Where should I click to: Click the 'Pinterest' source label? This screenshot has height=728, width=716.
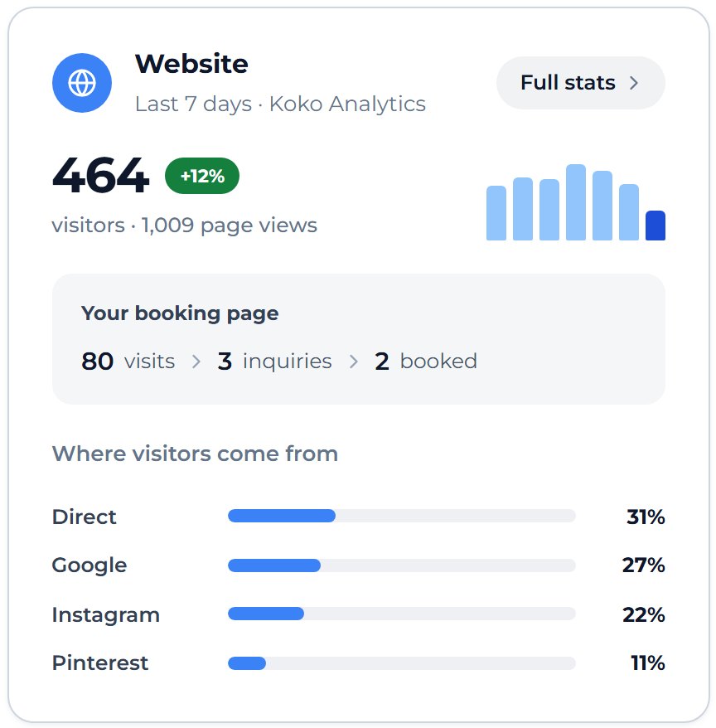coord(100,663)
